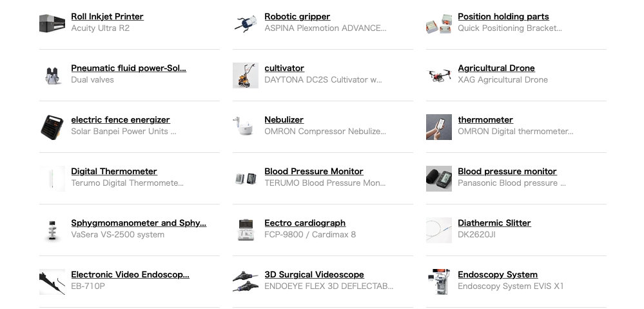The width and height of the screenshot is (644, 309).
Task: Click the VaSera VS-2500 system thumbnail
Action: (52, 230)
